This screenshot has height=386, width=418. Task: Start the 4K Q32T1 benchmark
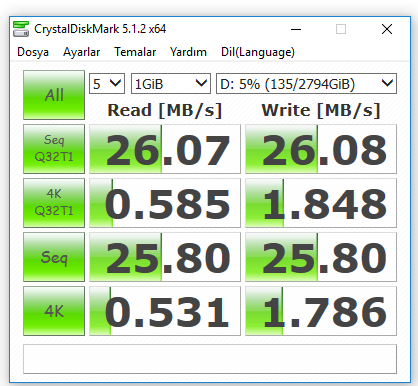[x=54, y=203]
